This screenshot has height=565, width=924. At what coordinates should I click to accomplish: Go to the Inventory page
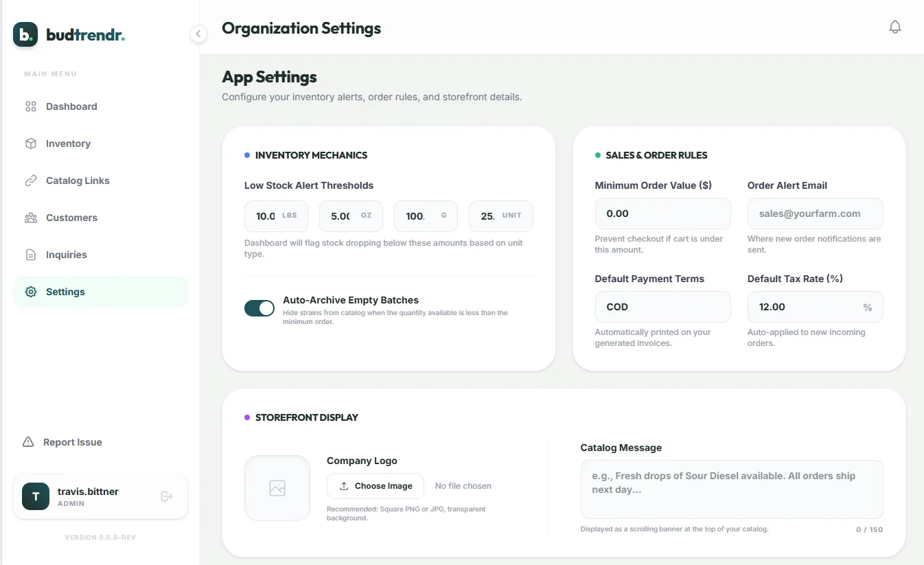pyautogui.click(x=100, y=143)
